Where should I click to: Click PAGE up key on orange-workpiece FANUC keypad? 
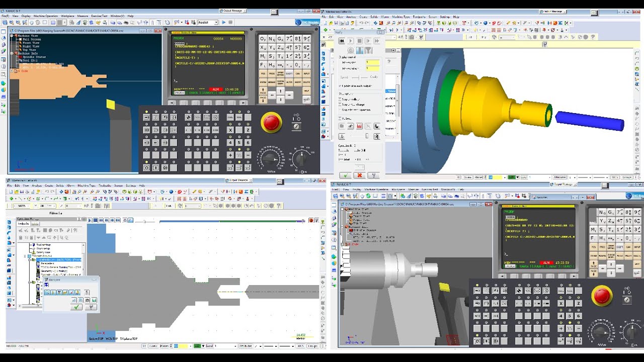coord(263,90)
